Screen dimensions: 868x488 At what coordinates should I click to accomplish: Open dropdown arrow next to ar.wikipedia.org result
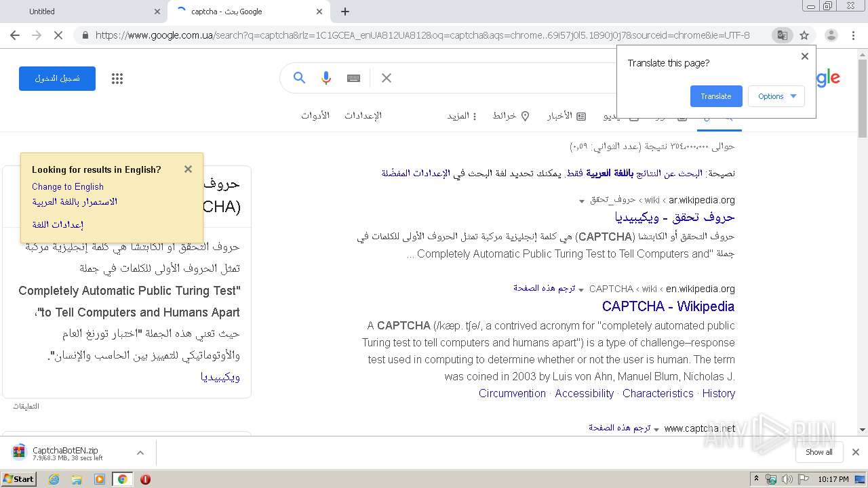click(582, 201)
